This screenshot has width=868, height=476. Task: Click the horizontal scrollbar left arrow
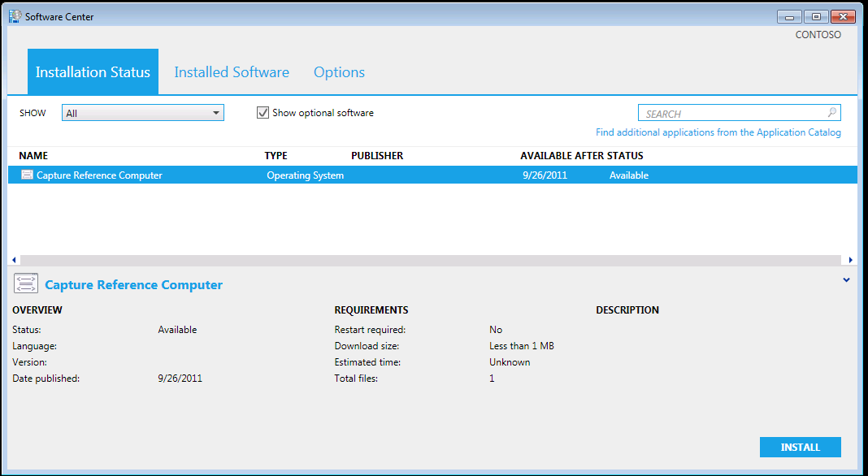(14, 260)
